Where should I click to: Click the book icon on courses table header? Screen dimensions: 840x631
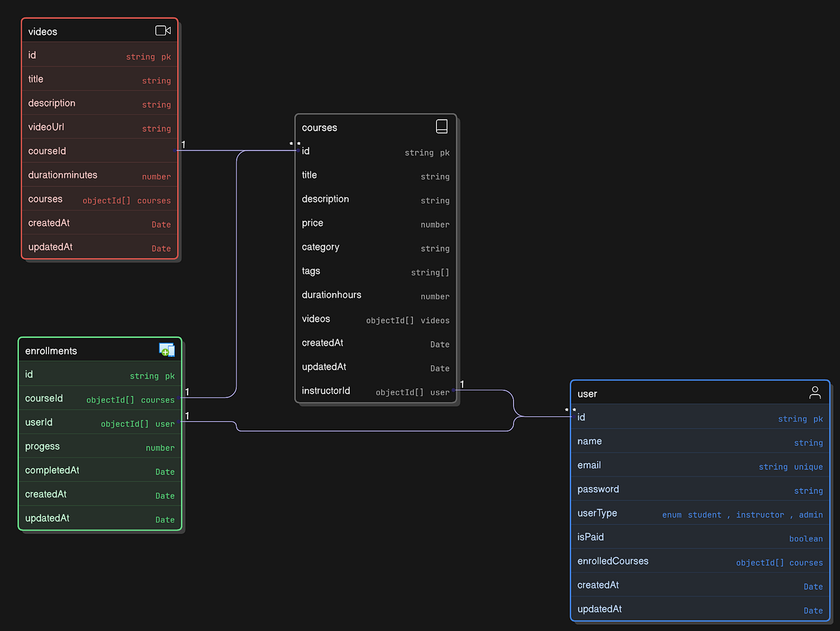(442, 126)
